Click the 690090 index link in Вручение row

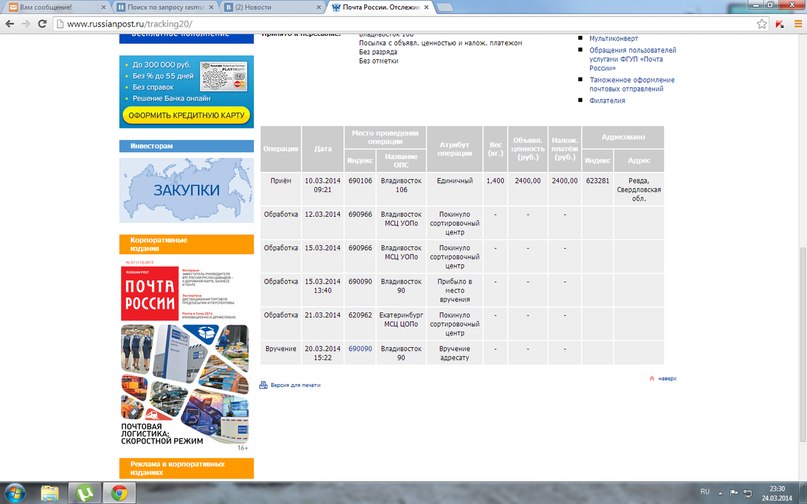tap(360, 349)
